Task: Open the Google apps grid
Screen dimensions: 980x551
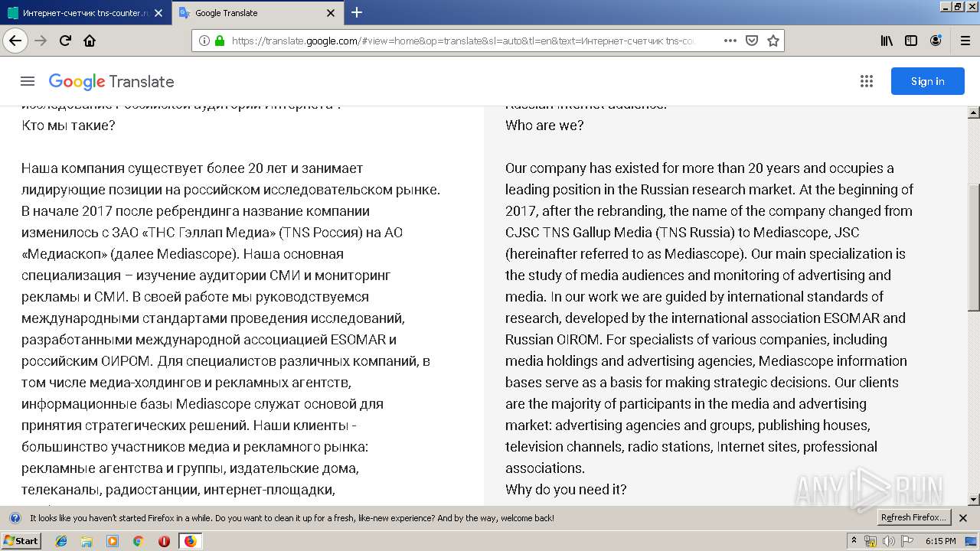Action: click(x=867, y=81)
